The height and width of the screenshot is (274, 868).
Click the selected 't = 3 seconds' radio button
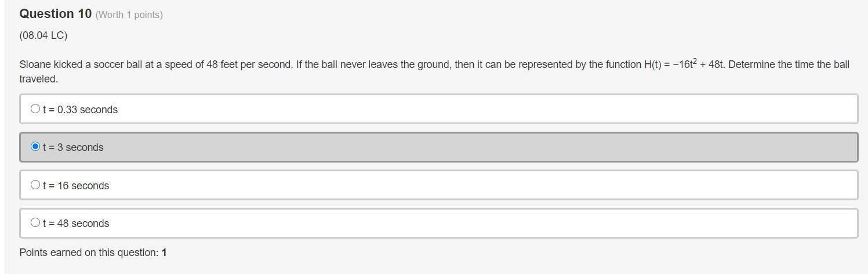point(35,146)
